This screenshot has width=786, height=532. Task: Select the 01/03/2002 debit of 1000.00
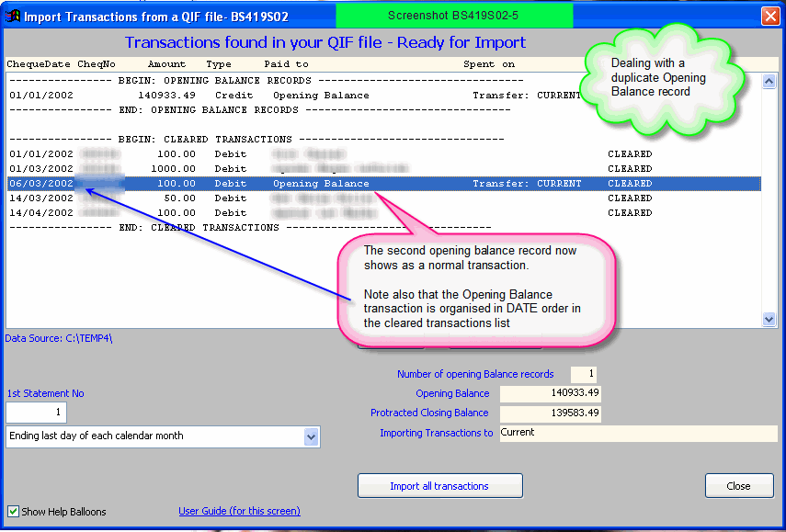[294, 169]
